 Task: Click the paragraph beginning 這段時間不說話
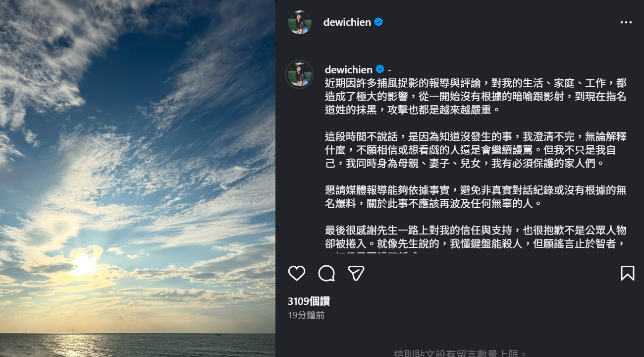coord(476,150)
